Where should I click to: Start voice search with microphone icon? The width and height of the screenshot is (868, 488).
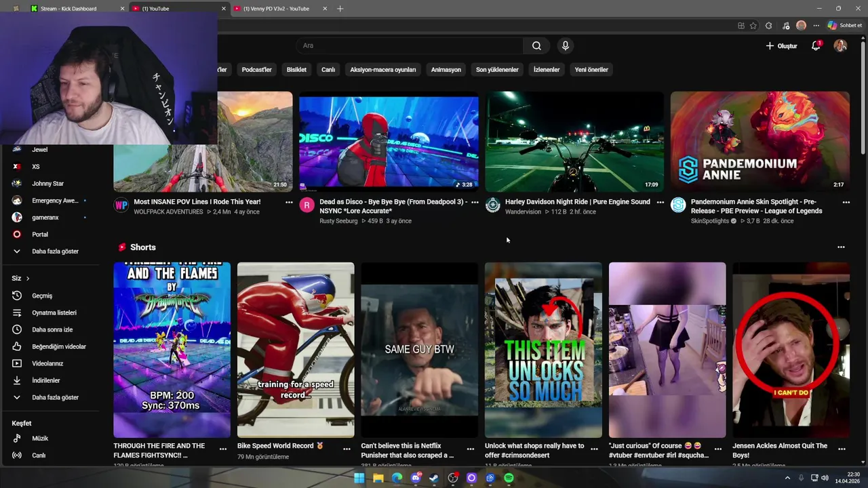566,45
